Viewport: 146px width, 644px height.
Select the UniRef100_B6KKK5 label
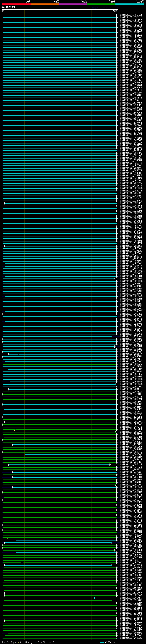click(x=131, y=409)
